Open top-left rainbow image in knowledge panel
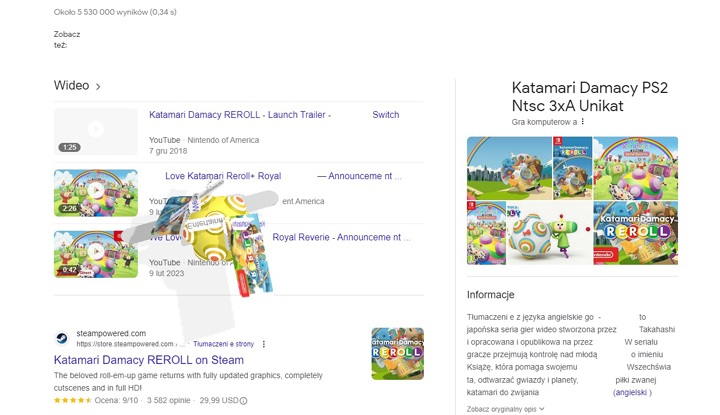The height and width of the screenshot is (415, 720). point(507,168)
